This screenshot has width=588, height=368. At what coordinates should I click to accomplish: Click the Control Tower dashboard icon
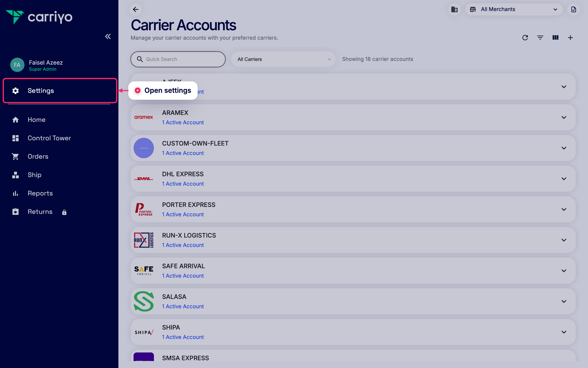coord(16,138)
